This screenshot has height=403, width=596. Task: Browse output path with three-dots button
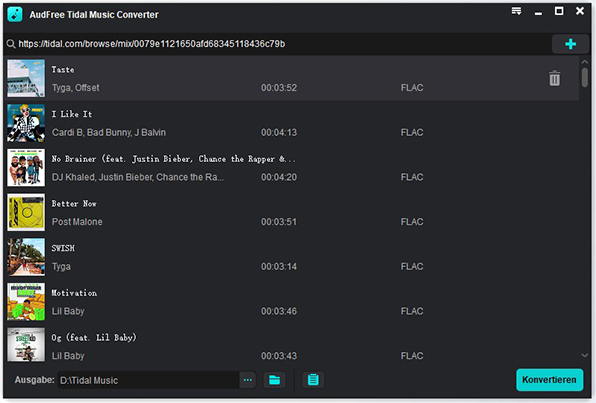pyautogui.click(x=248, y=380)
